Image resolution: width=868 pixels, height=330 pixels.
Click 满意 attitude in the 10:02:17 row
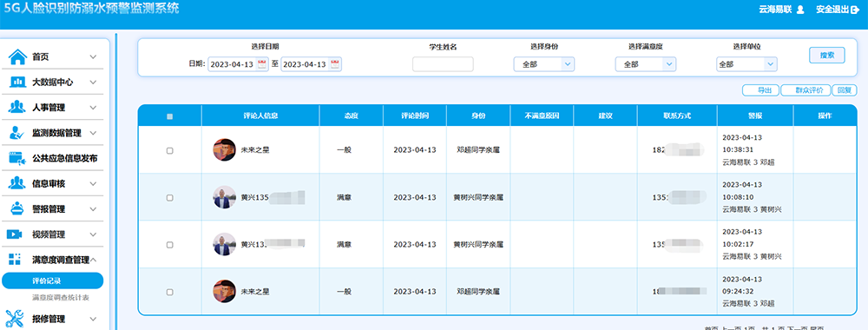pyautogui.click(x=344, y=244)
